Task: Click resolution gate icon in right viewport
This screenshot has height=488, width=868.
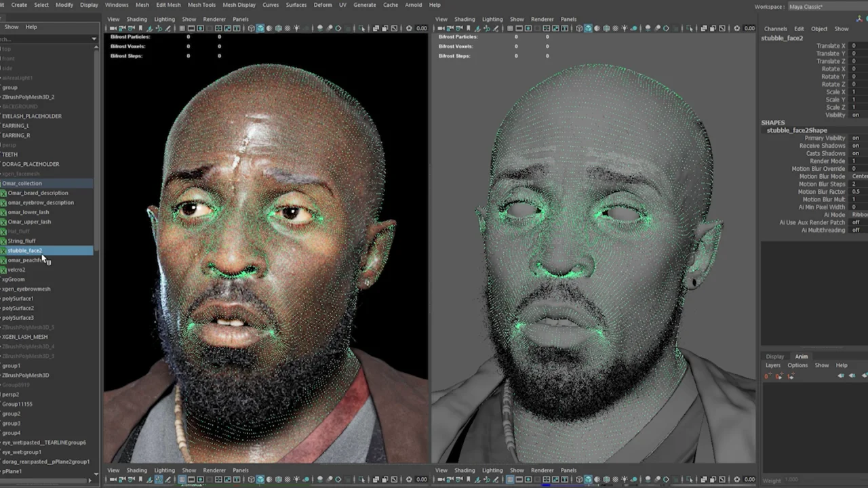Action: click(x=528, y=28)
